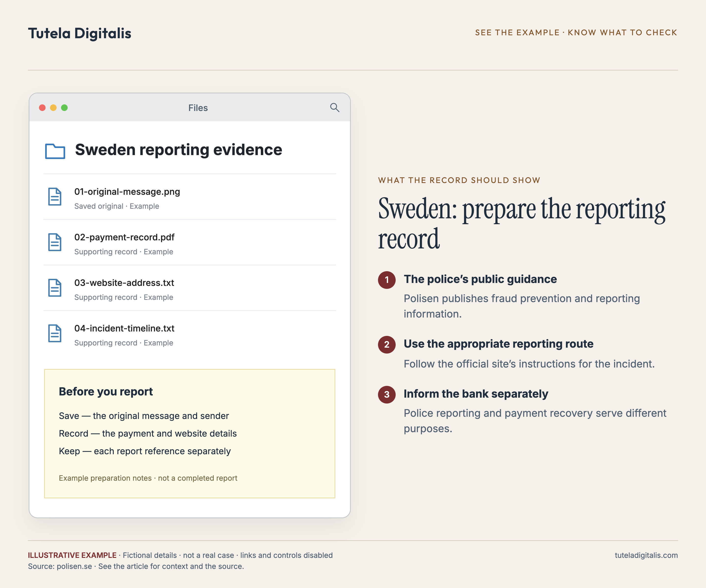The width and height of the screenshot is (706, 588).
Task: Click 'Polisen publishes fraud prevention' description
Action: (522, 306)
